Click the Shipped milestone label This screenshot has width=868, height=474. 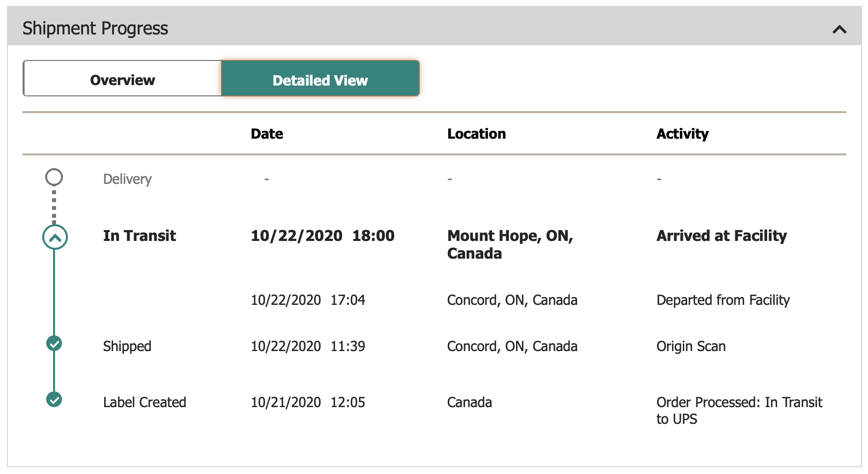coord(127,346)
